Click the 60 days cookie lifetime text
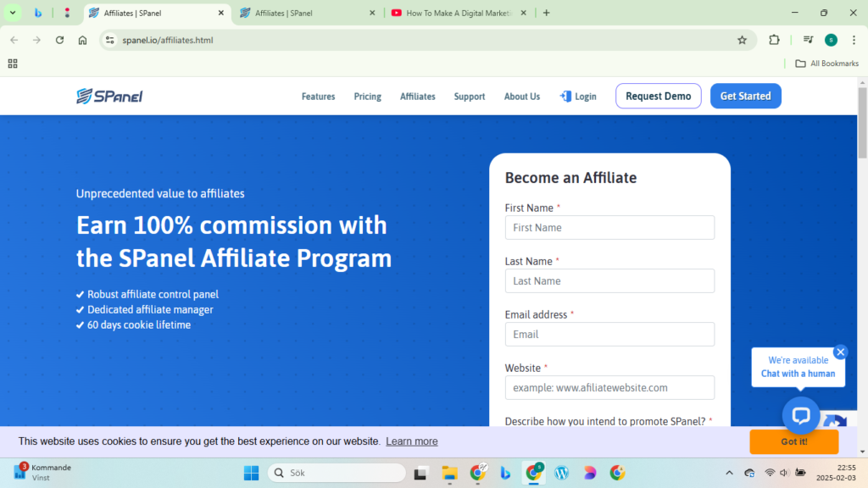 tap(139, 324)
